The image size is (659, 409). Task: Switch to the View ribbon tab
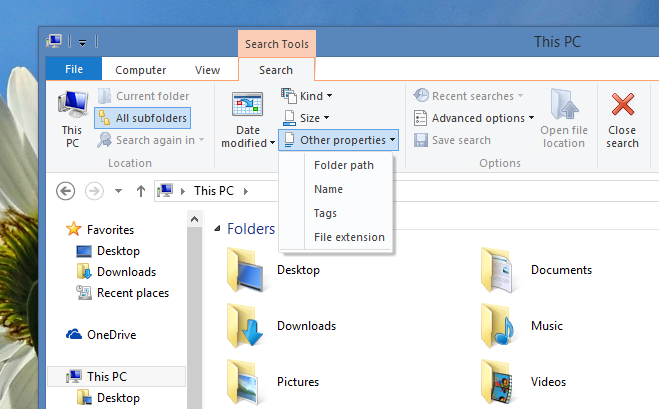[207, 70]
